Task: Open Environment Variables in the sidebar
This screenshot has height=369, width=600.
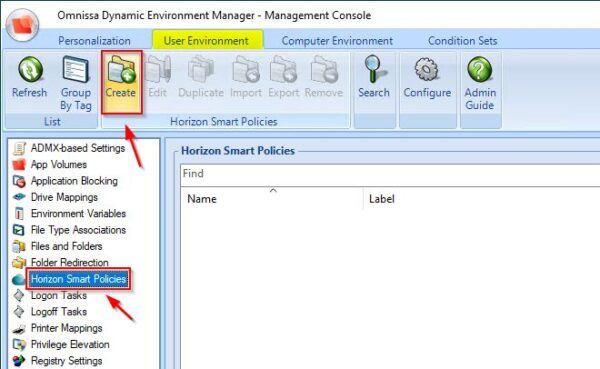Action: (78, 214)
